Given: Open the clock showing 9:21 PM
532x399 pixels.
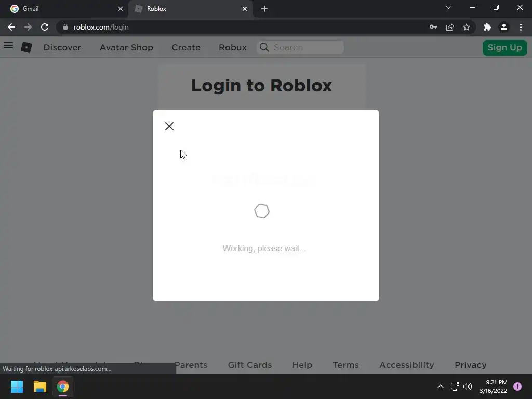Looking at the screenshot, I should coord(493,387).
